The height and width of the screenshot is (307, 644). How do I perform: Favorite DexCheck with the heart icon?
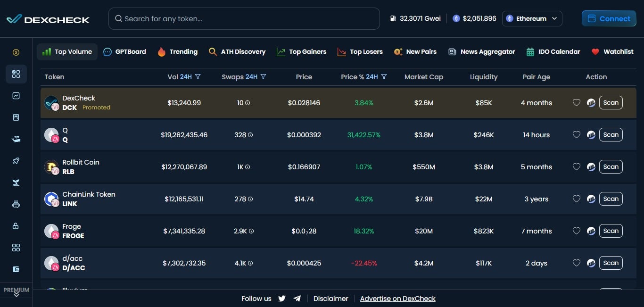[576, 103]
